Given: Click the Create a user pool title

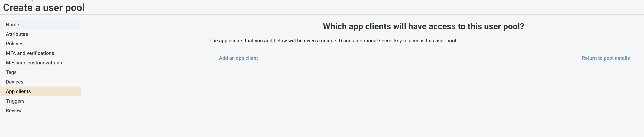Looking at the screenshot, I should point(44,8).
